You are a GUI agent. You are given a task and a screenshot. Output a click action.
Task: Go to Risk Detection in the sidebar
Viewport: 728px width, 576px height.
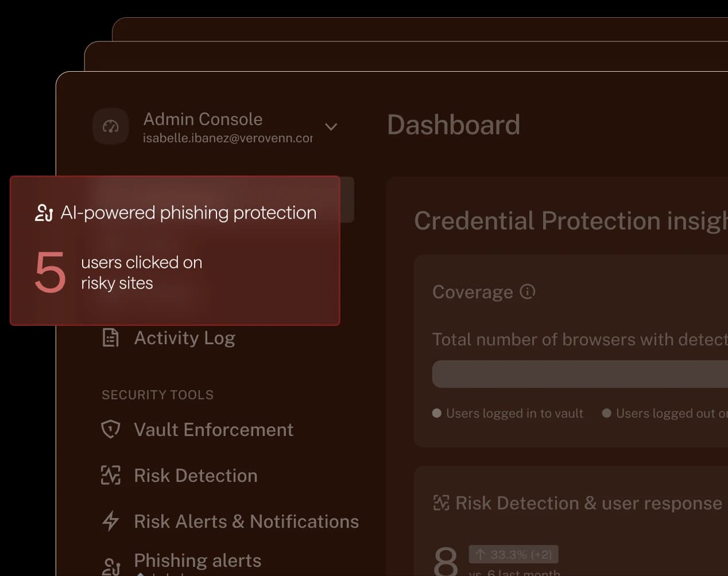click(x=196, y=476)
